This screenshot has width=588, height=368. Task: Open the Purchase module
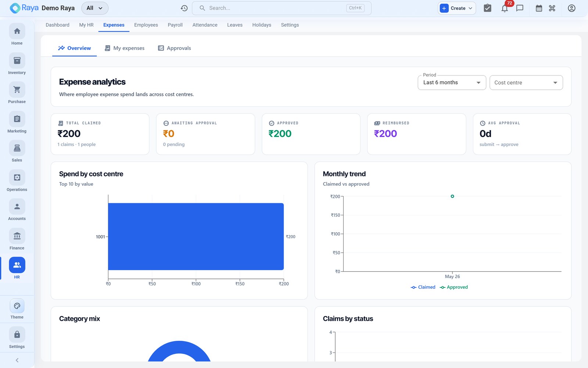point(17,93)
